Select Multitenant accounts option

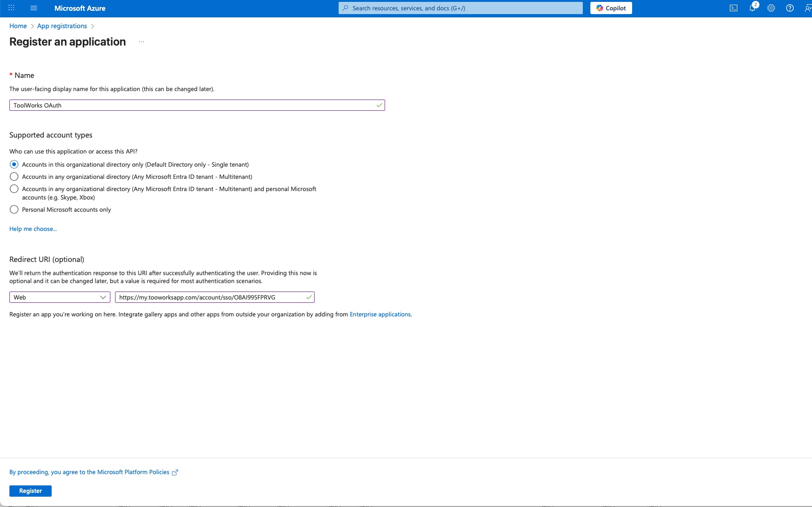[14, 177]
